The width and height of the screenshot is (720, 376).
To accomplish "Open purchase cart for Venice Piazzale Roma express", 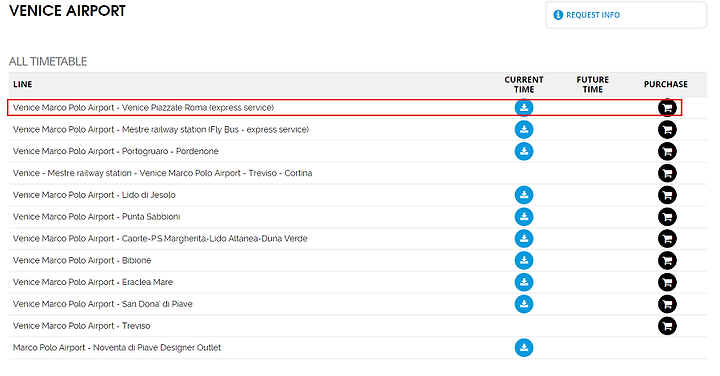I will tap(667, 107).
